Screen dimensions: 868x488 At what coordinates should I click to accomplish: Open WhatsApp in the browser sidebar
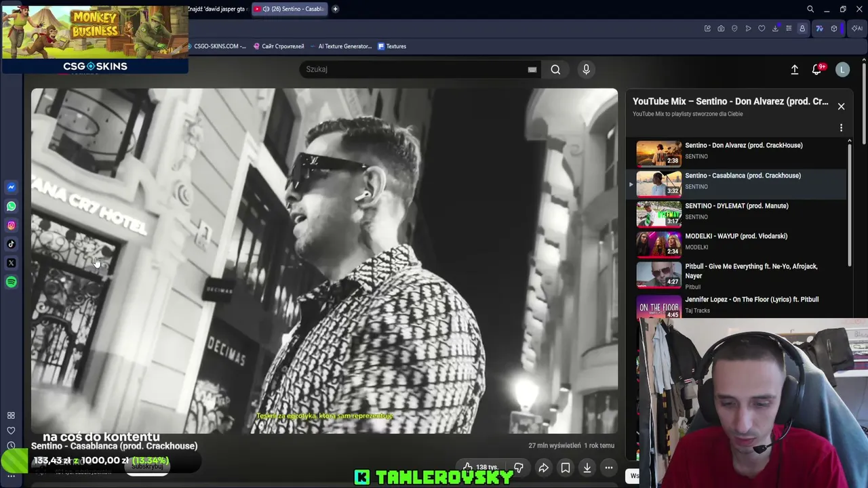click(x=11, y=206)
